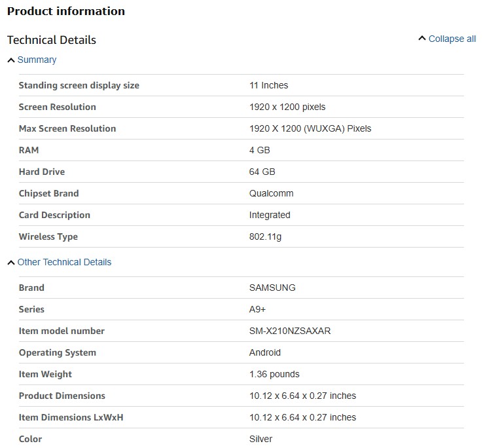Click the Qualcomm chipset brand value

coord(272,194)
